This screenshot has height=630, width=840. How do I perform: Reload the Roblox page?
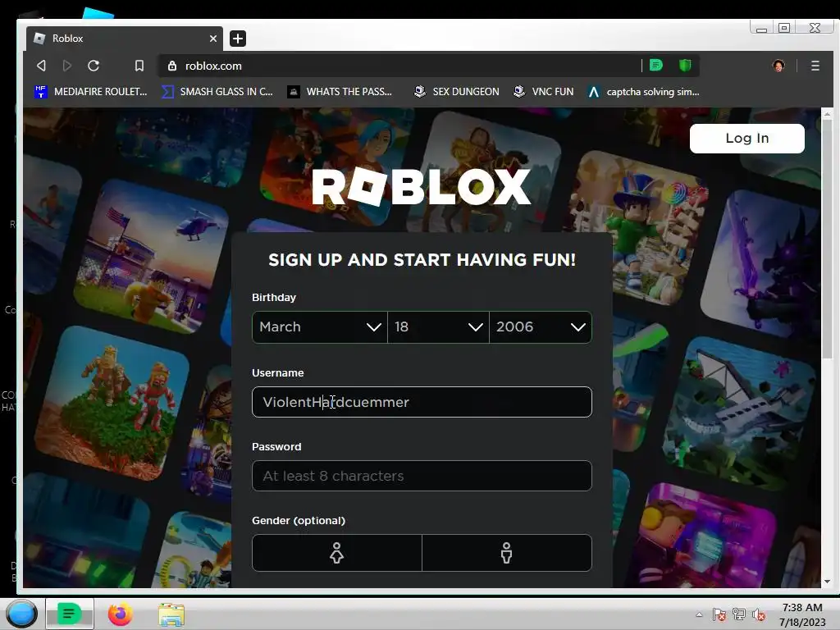click(94, 66)
